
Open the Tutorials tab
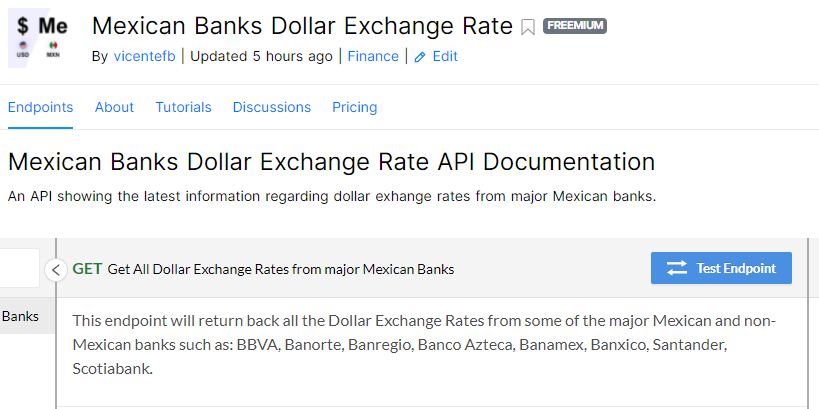(x=183, y=107)
